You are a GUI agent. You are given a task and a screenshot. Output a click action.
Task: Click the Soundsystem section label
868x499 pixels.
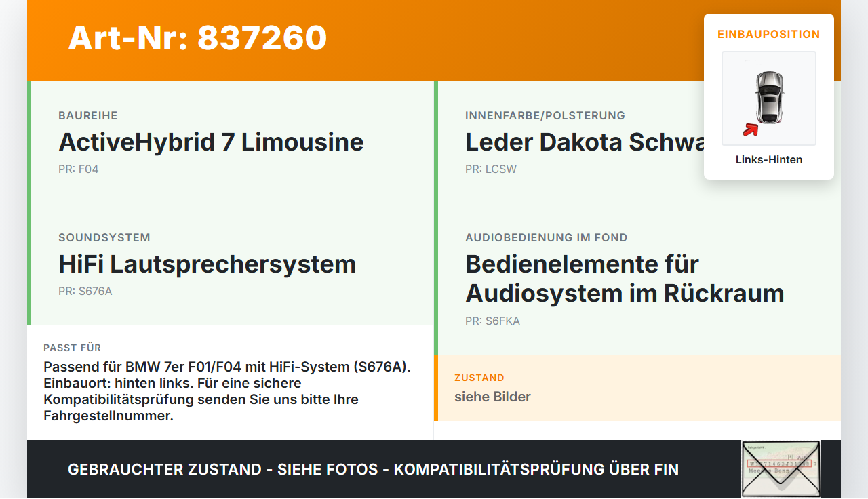pyautogui.click(x=104, y=237)
